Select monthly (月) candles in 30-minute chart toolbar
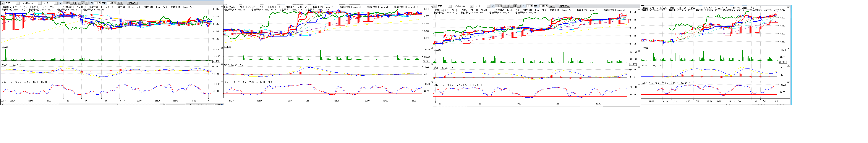 coord(511,6)
